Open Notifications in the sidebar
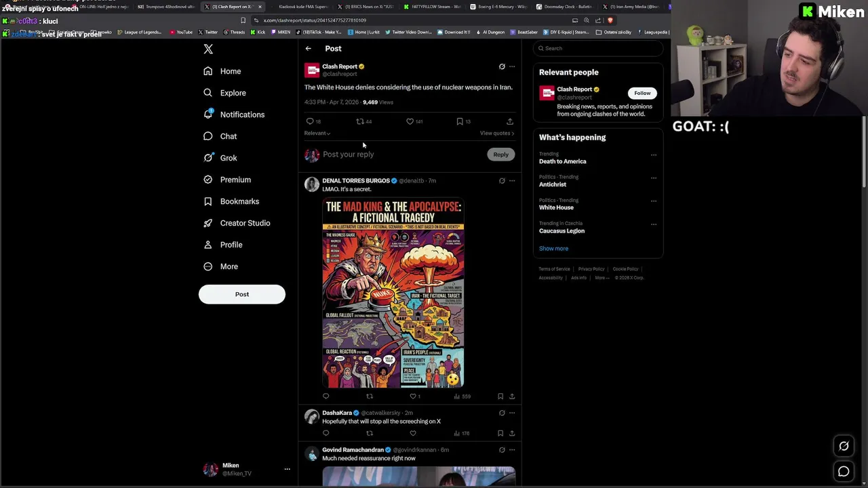The height and width of the screenshot is (488, 868). tap(234, 115)
